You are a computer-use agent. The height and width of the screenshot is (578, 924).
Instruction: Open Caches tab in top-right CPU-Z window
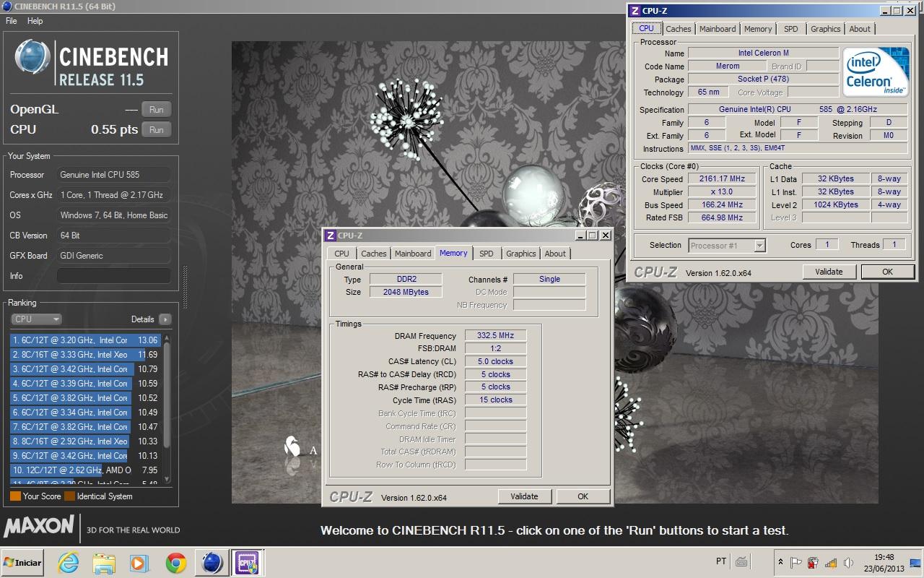coord(679,29)
